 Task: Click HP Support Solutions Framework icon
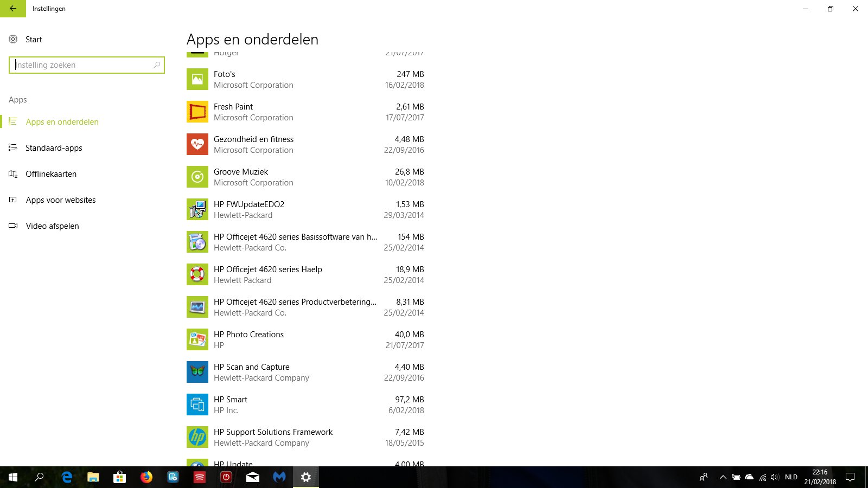197,437
